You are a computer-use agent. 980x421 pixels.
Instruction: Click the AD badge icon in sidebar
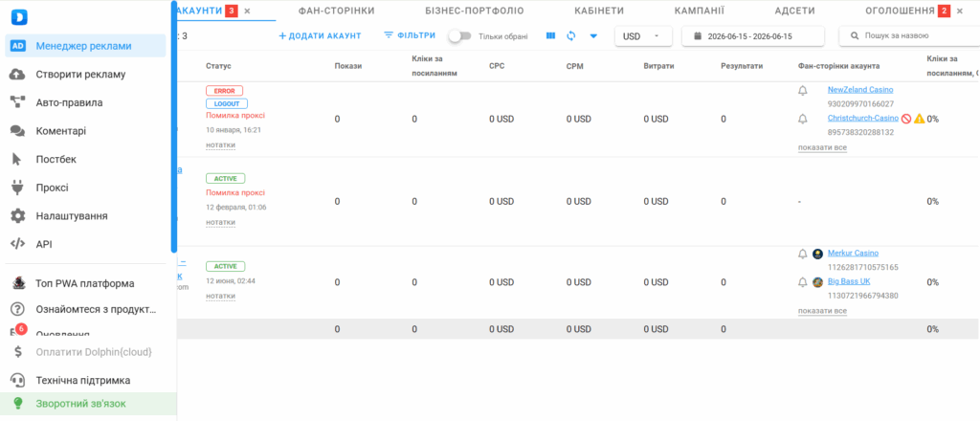tap(18, 46)
